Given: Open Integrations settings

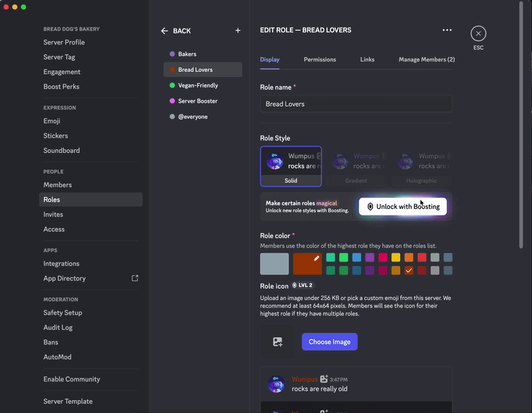Looking at the screenshot, I should coord(90,263).
